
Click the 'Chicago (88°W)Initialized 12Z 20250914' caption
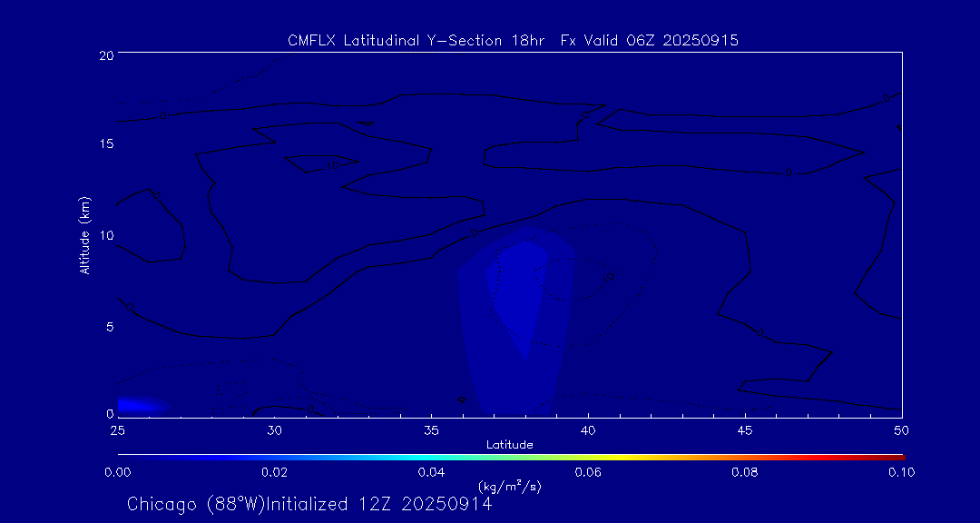point(309,504)
